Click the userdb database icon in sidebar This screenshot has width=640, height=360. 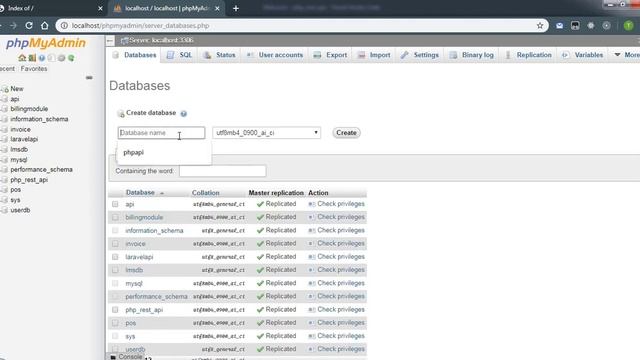point(5,210)
